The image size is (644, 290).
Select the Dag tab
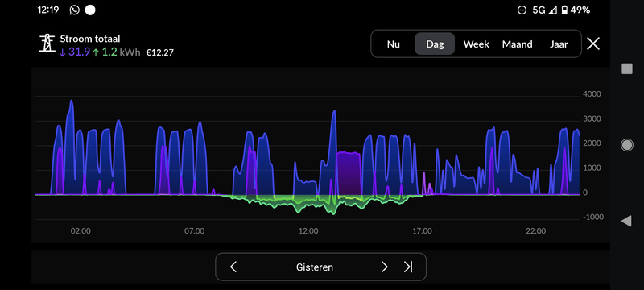coord(435,44)
